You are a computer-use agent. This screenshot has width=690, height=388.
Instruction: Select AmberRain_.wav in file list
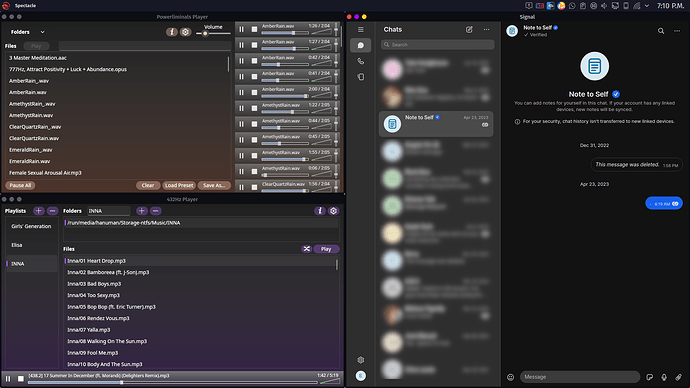[117, 81]
